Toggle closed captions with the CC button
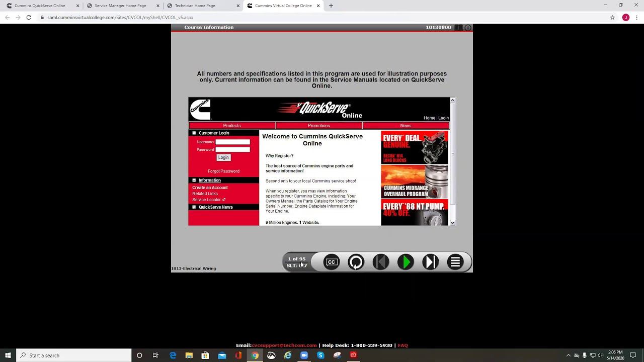644x362 pixels. tap(331, 262)
